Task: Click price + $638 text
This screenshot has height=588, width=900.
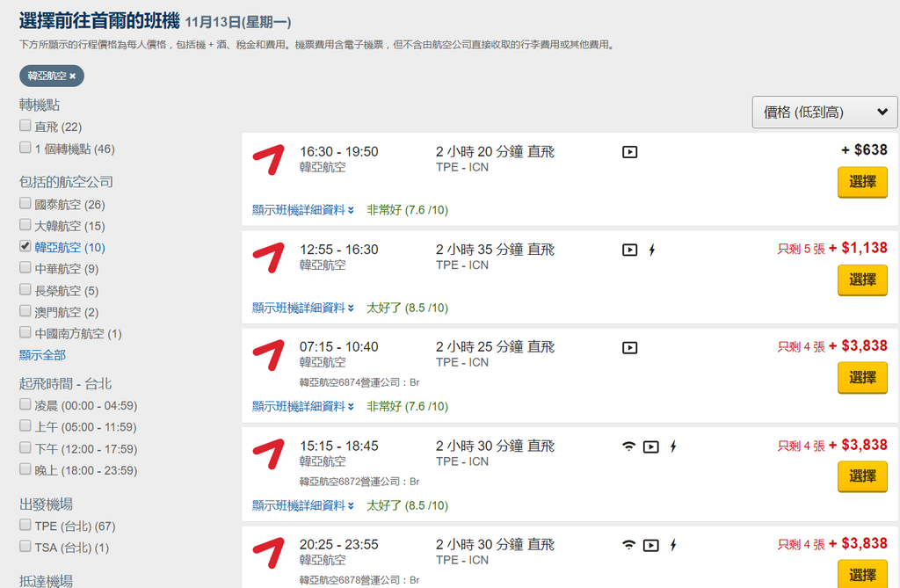Action: [x=865, y=150]
